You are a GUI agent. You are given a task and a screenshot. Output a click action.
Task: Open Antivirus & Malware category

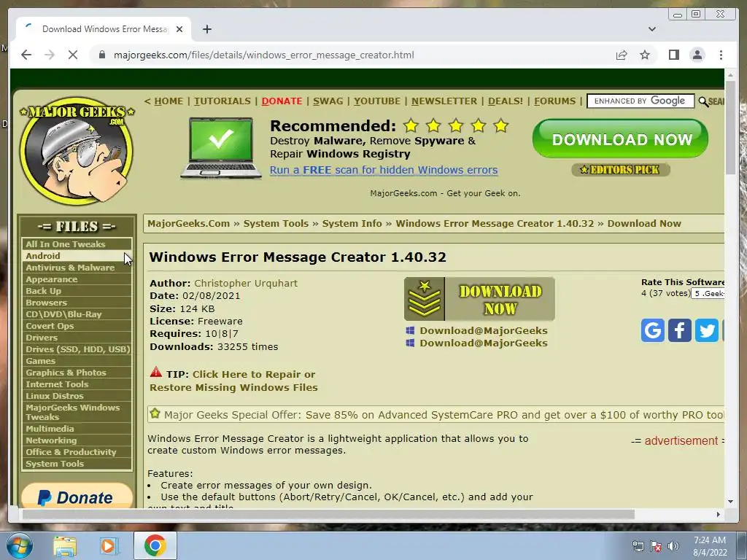click(x=77, y=268)
